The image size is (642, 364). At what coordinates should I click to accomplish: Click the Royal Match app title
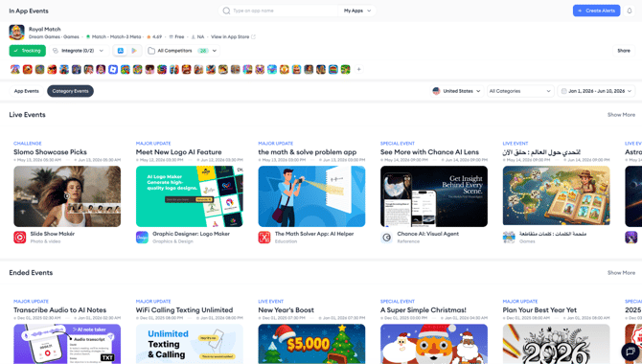coord(45,29)
